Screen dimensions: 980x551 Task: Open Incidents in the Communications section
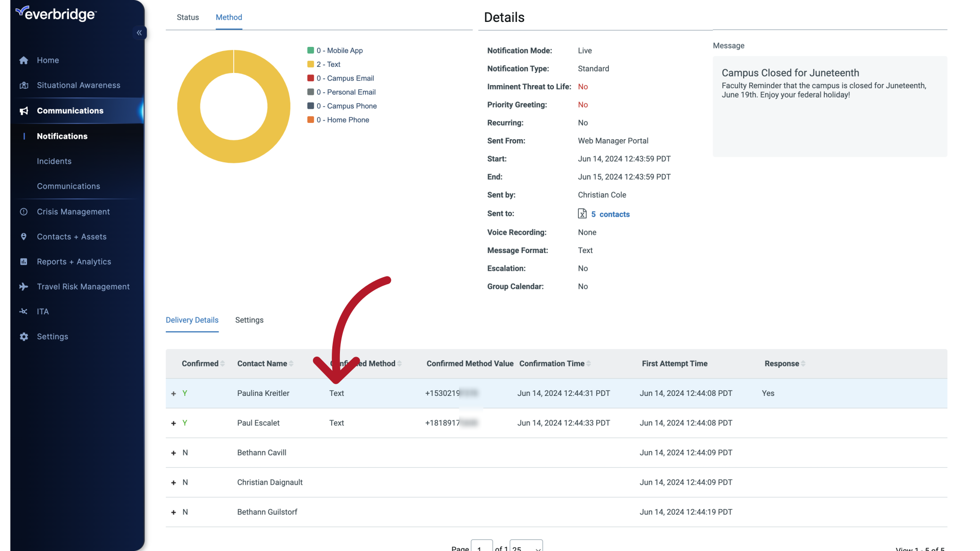pos(54,161)
